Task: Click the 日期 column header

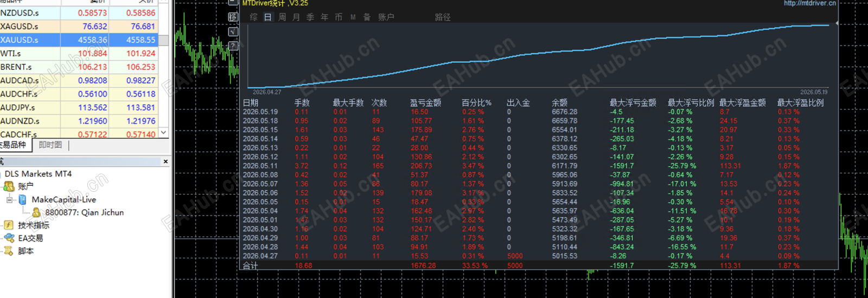Action: pos(251,102)
